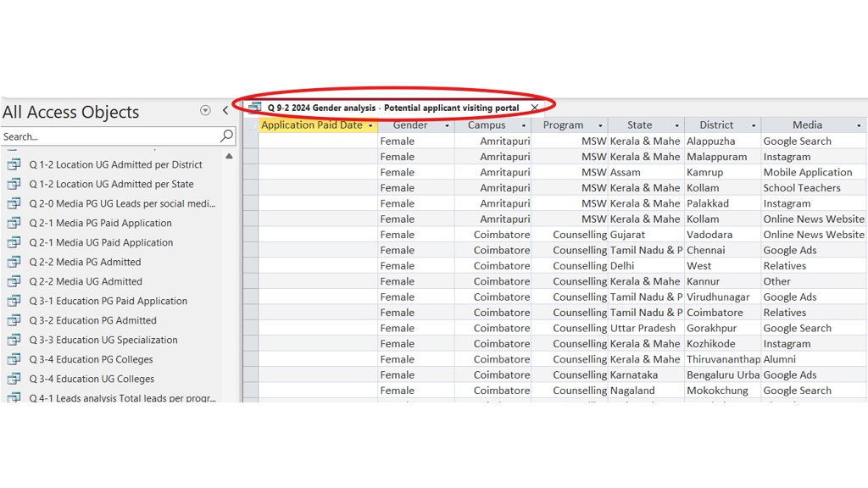This screenshot has height=488, width=868.
Task: Click query icon on the Gender analysis tab
Action: pyautogui.click(x=254, y=108)
